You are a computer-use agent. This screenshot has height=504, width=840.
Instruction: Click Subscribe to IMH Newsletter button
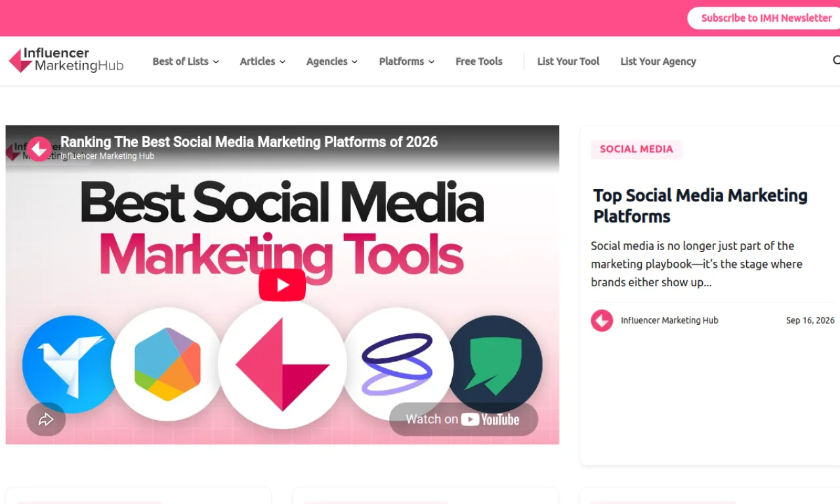(x=765, y=18)
